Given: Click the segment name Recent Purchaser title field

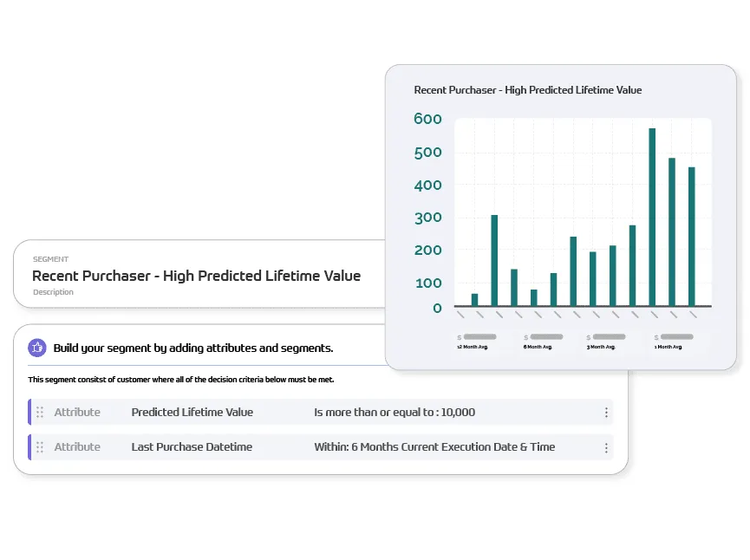Looking at the screenshot, I should coord(196,276).
